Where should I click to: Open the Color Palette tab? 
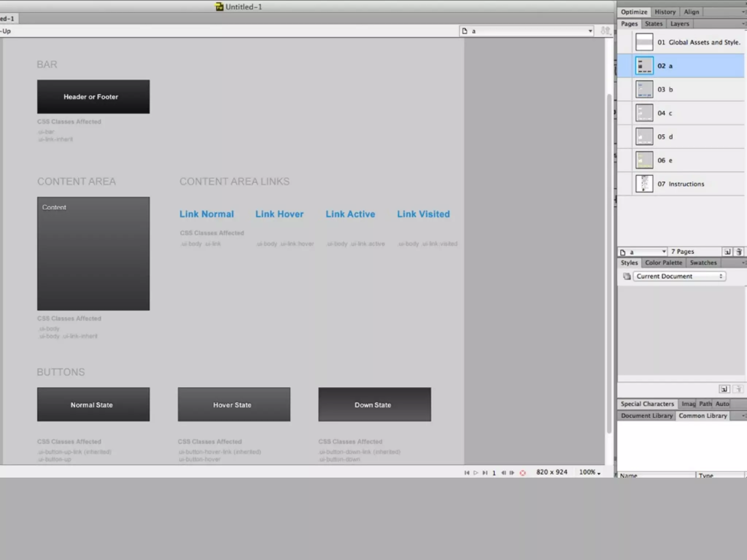tap(663, 263)
